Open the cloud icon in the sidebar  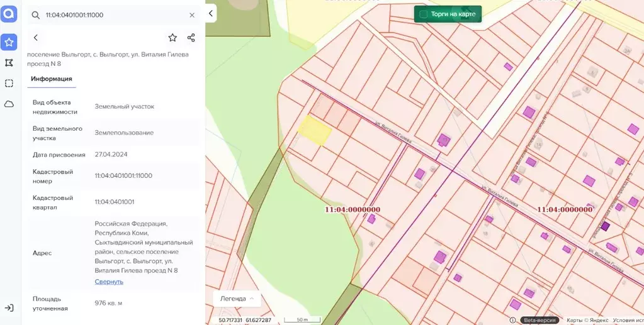point(9,104)
